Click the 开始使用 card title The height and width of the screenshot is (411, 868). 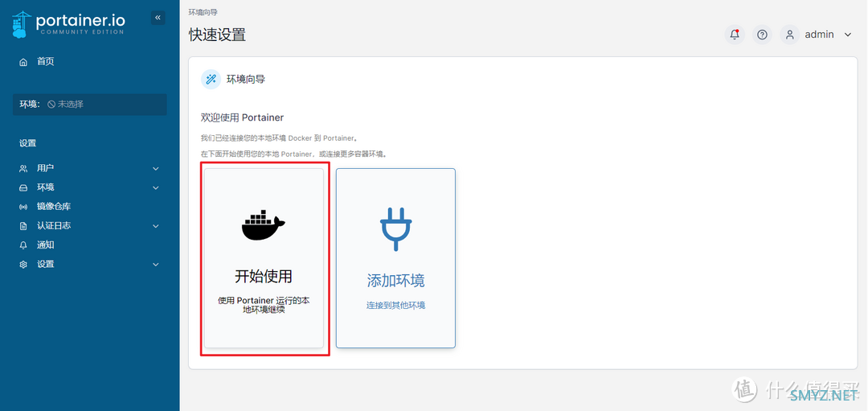click(264, 277)
